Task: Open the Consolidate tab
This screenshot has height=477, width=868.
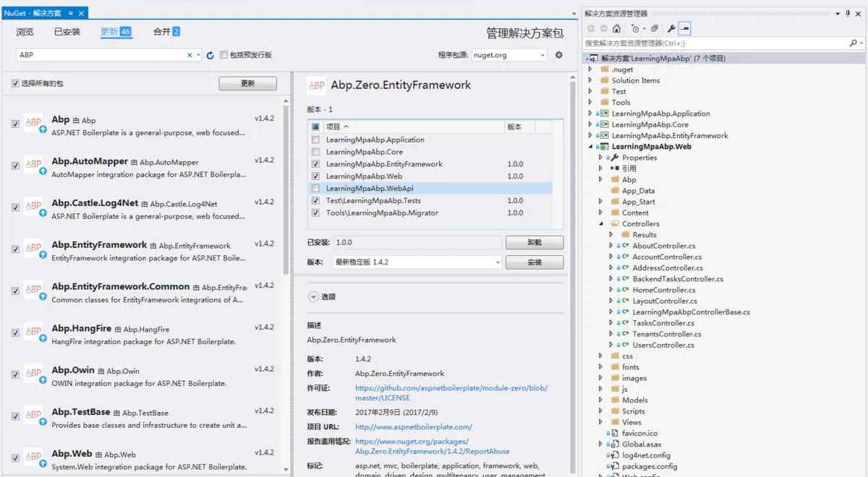Action: (166, 32)
